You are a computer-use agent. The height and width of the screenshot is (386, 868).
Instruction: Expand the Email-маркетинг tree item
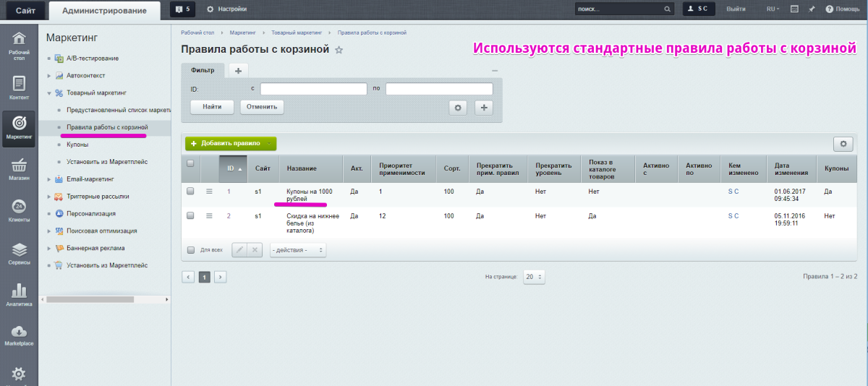[x=49, y=179]
